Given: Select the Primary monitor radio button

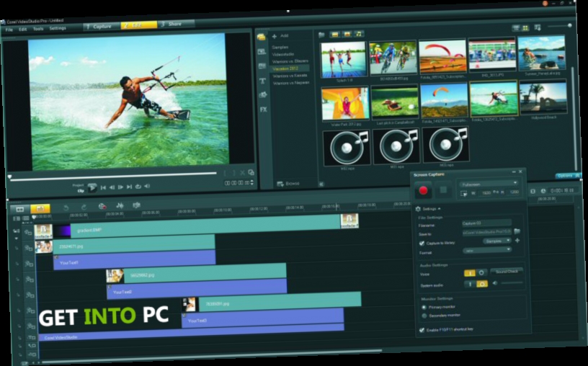Looking at the screenshot, I should (424, 307).
